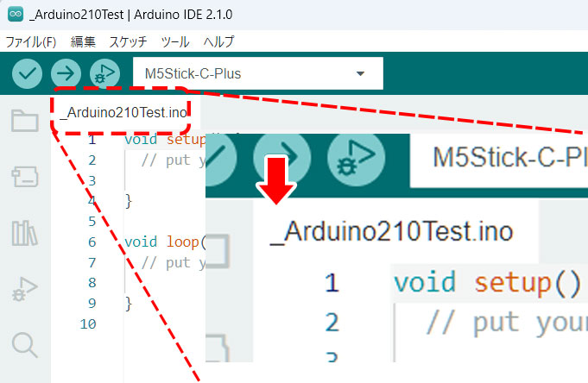
Task: Click line number 10 in the gutter
Action: [88, 323]
